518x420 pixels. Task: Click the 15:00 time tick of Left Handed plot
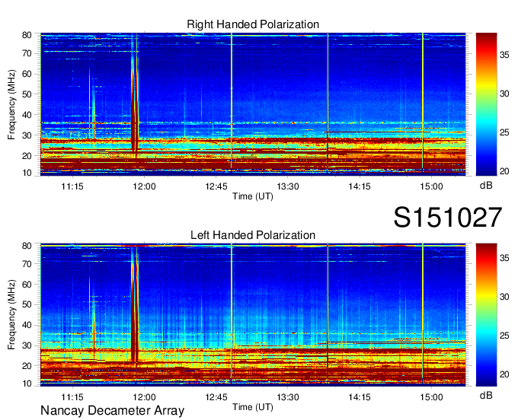pyautogui.click(x=431, y=397)
